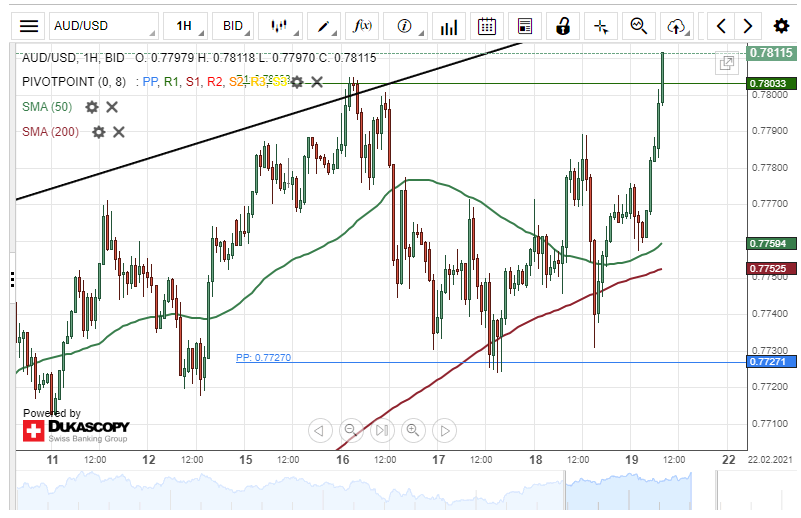
Task: Open SMA (50) settings gear
Action: tap(92, 107)
